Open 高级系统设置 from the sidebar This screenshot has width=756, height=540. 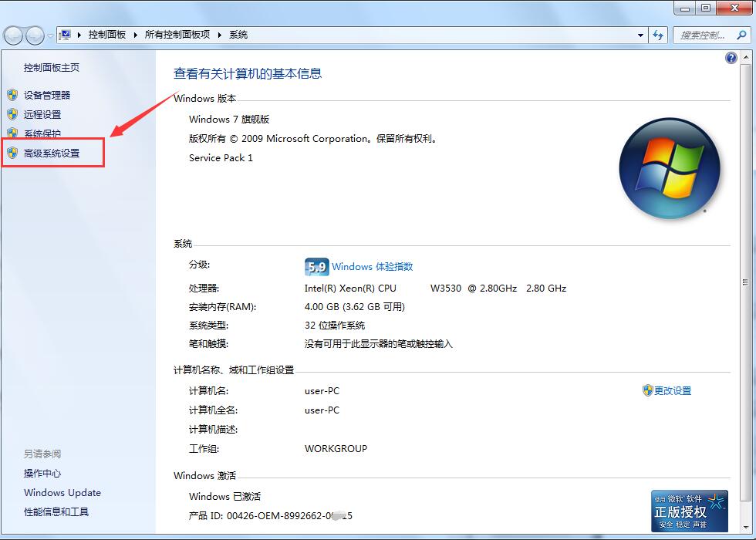coord(52,152)
